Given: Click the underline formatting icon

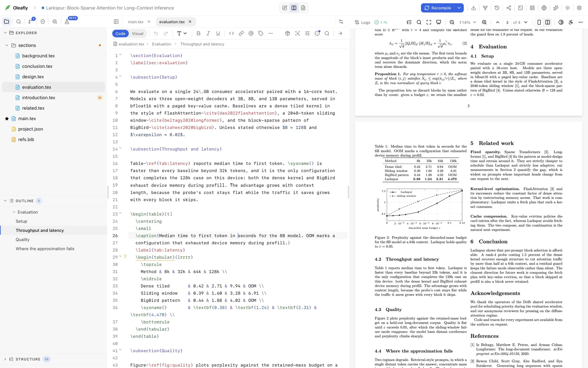Looking at the screenshot, I should [x=218, y=33].
